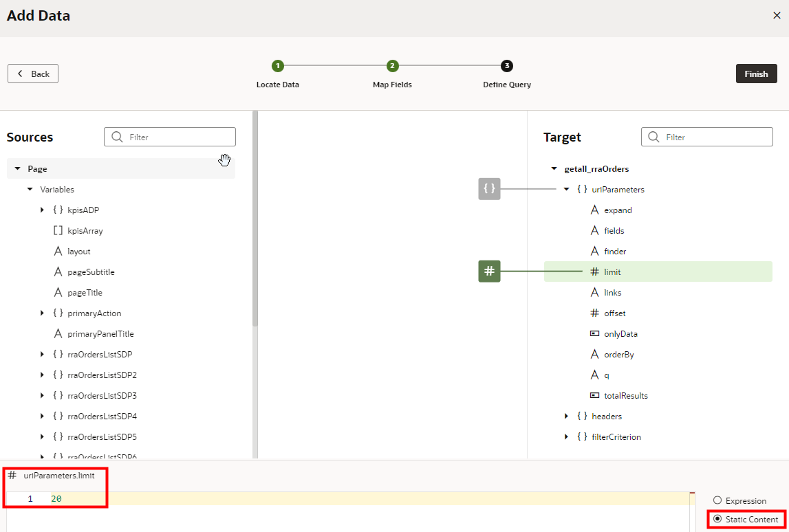Click the magnifier icon in Sources filter
This screenshot has height=532, width=789.
coord(116,136)
